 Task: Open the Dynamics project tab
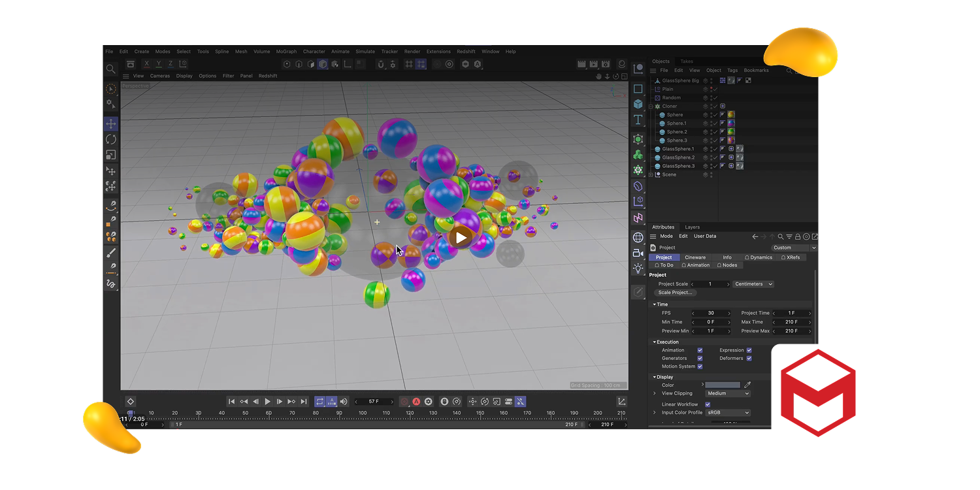click(x=759, y=257)
